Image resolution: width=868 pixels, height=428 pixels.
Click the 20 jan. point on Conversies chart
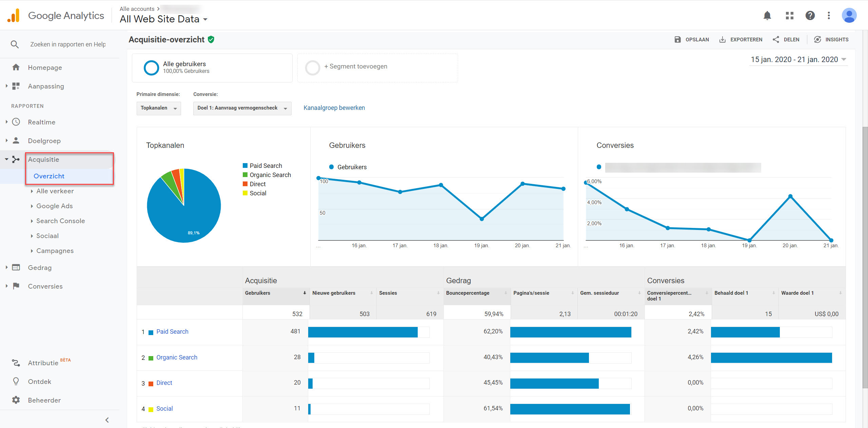click(790, 196)
